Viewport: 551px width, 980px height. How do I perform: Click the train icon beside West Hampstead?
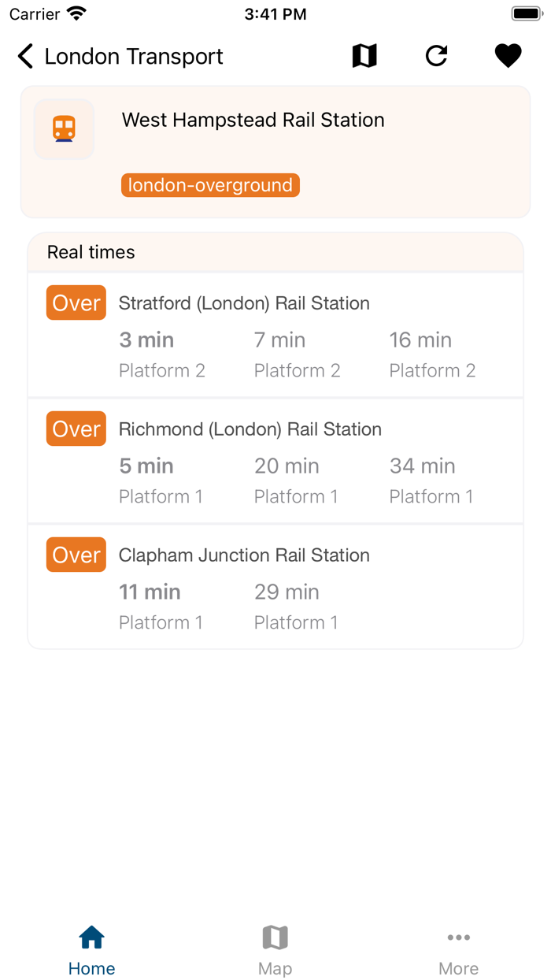[64, 129]
